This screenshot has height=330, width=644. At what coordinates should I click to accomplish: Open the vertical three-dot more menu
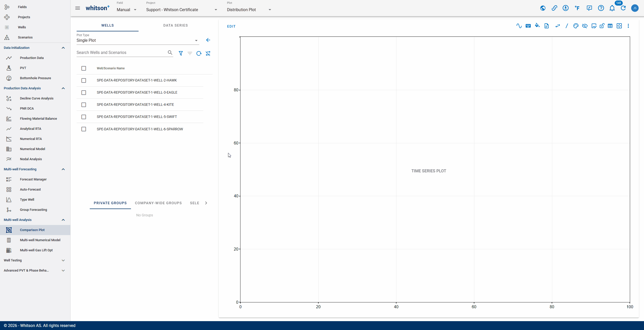[628, 26]
